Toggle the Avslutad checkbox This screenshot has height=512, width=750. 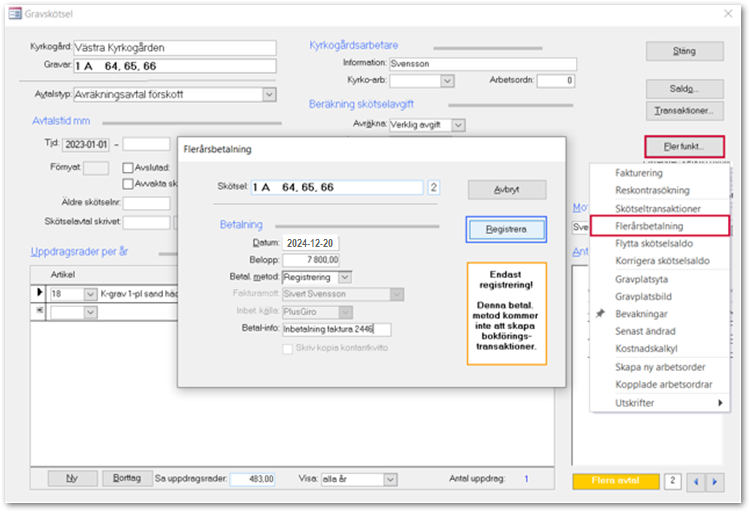point(128,167)
